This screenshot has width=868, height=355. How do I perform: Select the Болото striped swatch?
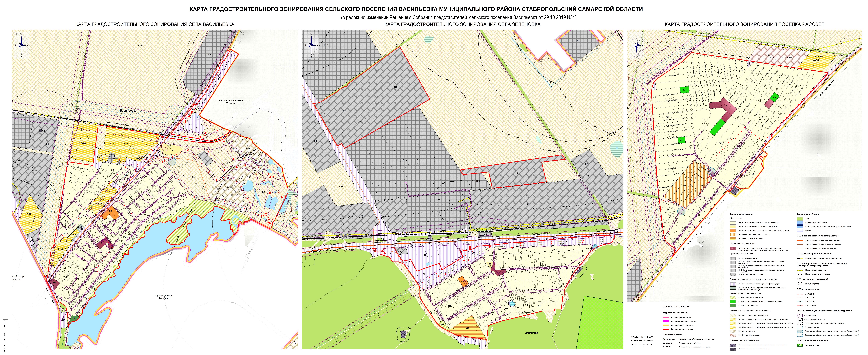(x=800, y=231)
